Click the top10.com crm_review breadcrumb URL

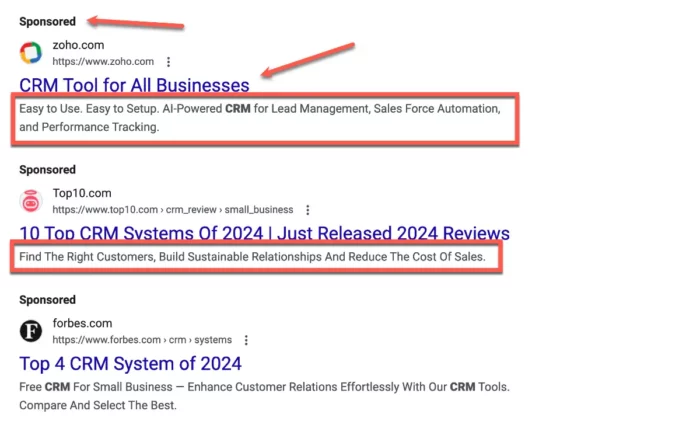(x=173, y=210)
